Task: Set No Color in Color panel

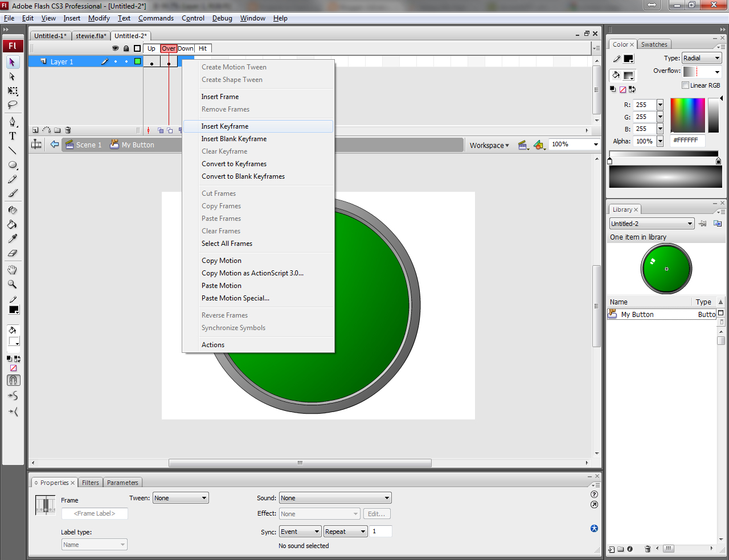Action: click(622, 89)
